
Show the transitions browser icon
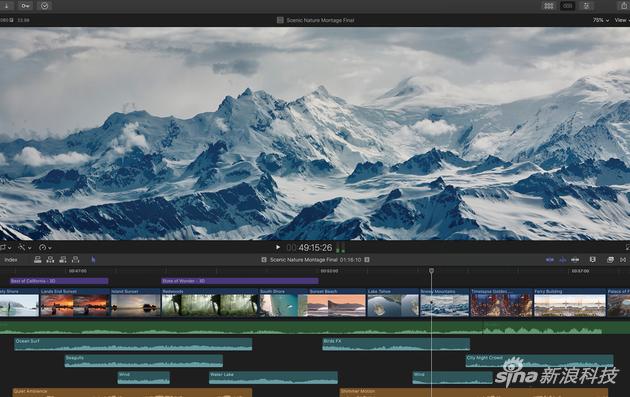623,260
